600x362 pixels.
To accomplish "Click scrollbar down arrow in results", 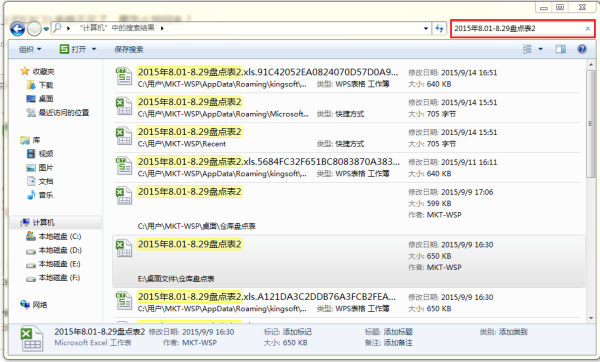I will 591,318.
